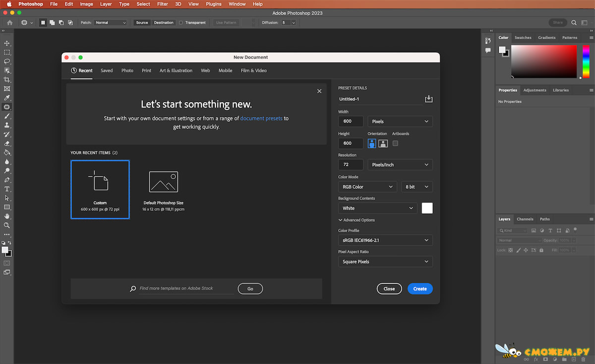Screen dimensions: 595x364
Task: Follow the document presets link
Action: coord(261,119)
